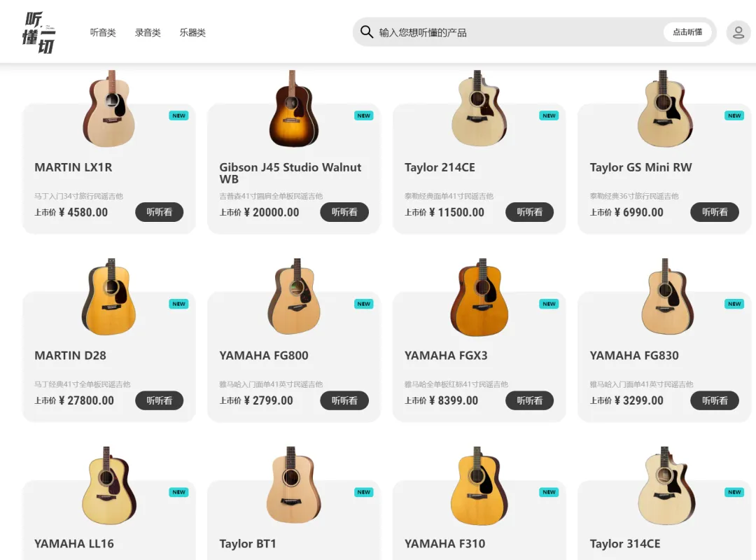Screen dimensions: 756x560
Task: Open the Gibson J45 sunburst guitar image
Action: pos(293,108)
